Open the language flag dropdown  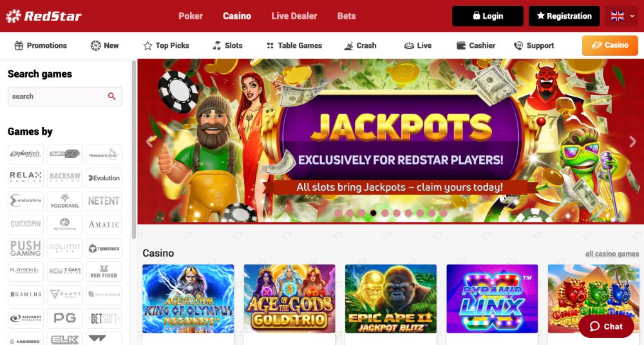pyautogui.click(x=622, y=16)
